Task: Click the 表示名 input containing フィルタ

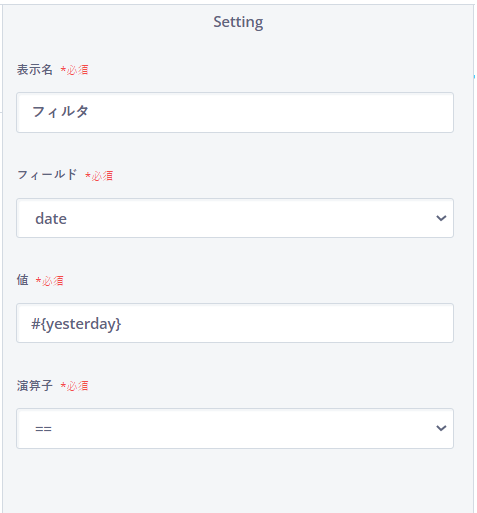Action: coord(235,112)
